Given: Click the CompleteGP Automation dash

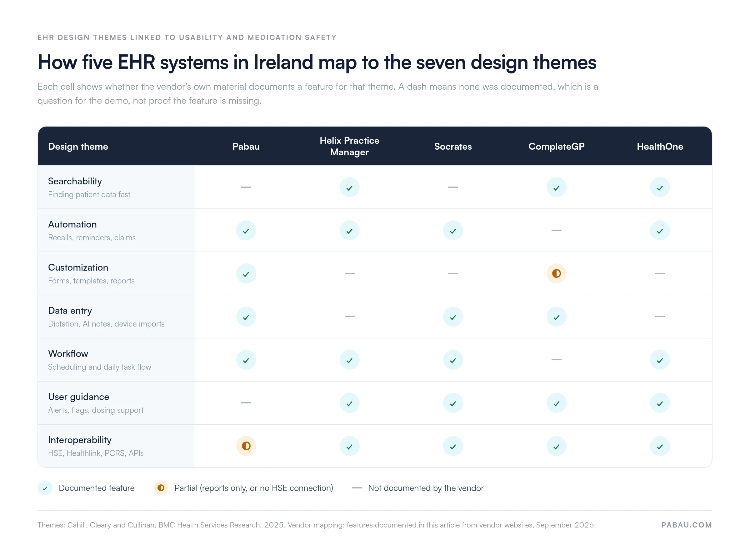Looking at the screenshot, I should (x=556, y=230).
